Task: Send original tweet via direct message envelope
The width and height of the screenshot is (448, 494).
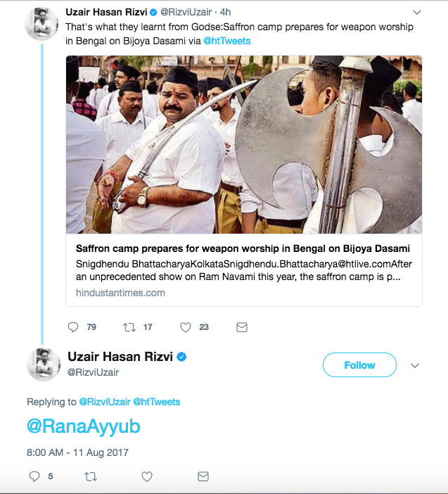Action: pos(241,327)
